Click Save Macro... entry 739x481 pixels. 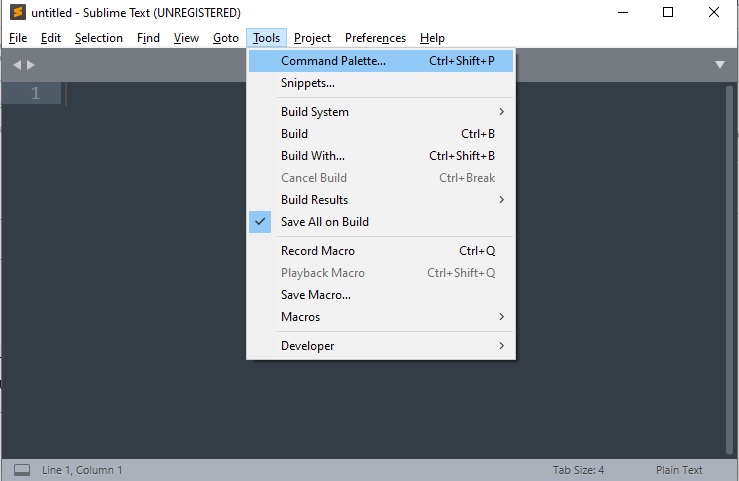316,295
